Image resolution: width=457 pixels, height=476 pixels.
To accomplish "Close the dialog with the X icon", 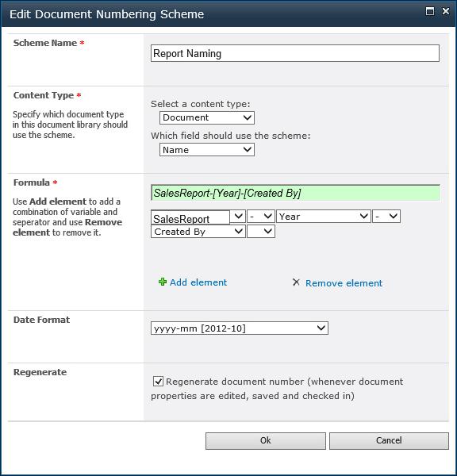I will point(446,11).
